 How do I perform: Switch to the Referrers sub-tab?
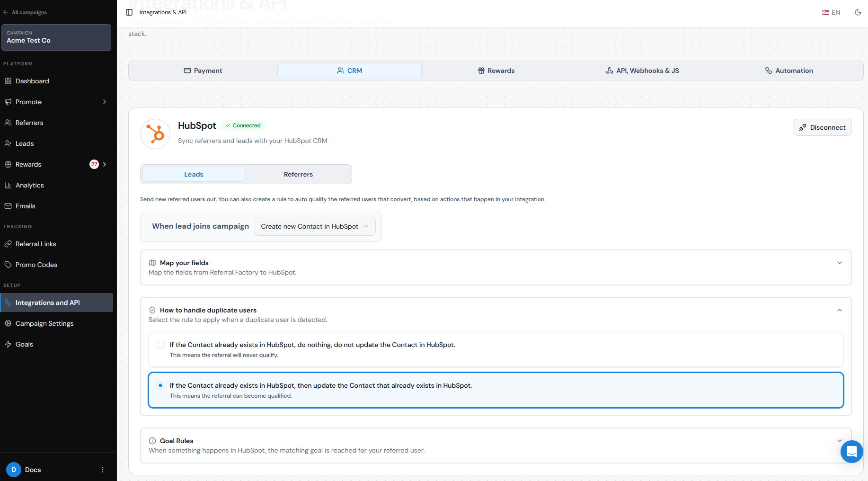click(298, 174)
